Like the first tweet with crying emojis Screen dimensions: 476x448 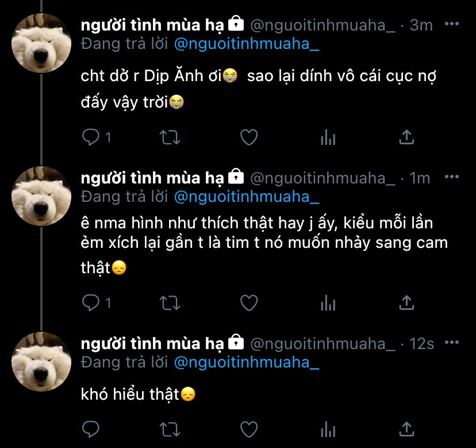[248, 137]
